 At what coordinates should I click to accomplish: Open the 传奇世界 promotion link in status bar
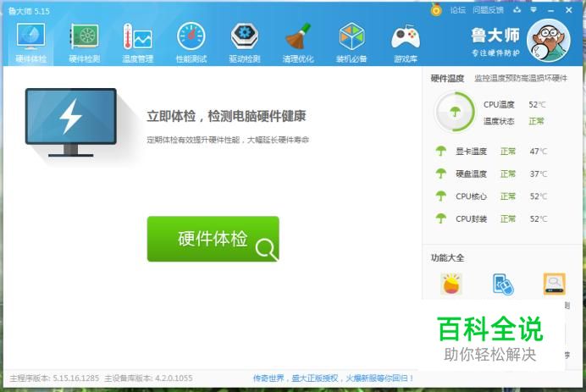[x=333, y=378]
